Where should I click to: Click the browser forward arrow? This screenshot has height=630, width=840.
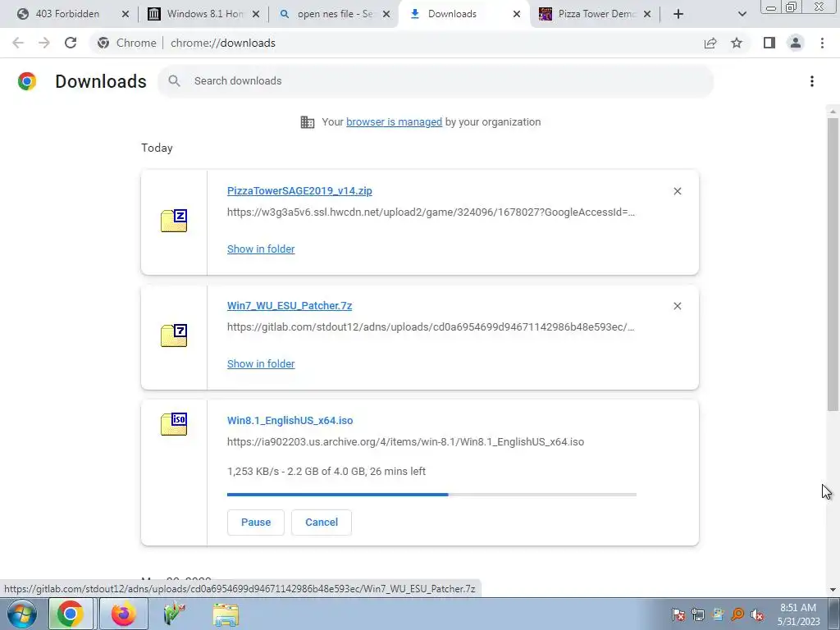pos(44,43)
